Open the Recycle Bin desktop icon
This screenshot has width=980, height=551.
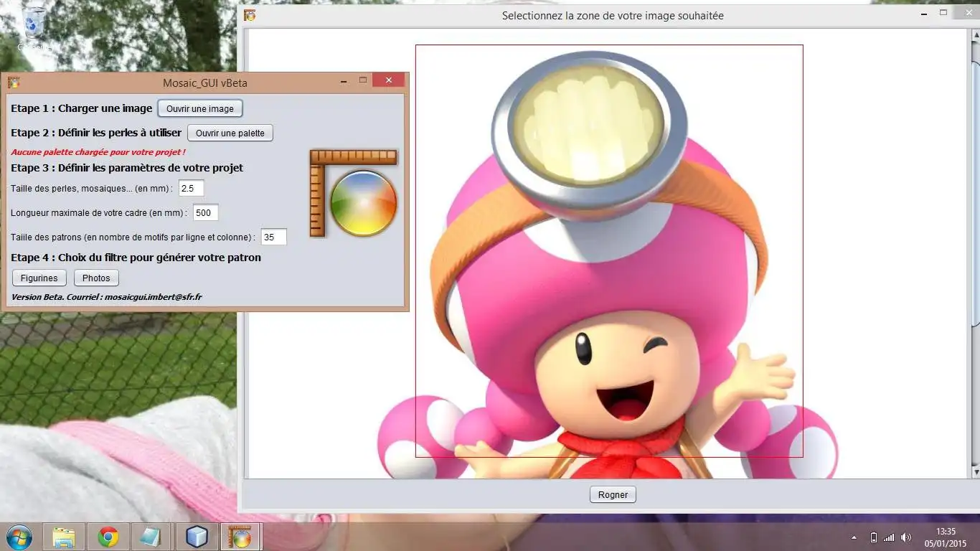(34, 29)
